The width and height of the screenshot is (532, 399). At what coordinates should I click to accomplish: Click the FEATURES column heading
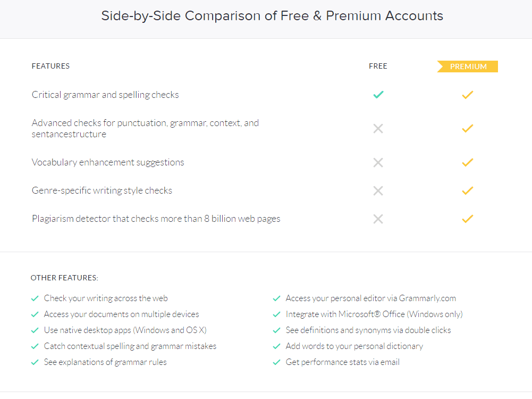pos(50,66)
